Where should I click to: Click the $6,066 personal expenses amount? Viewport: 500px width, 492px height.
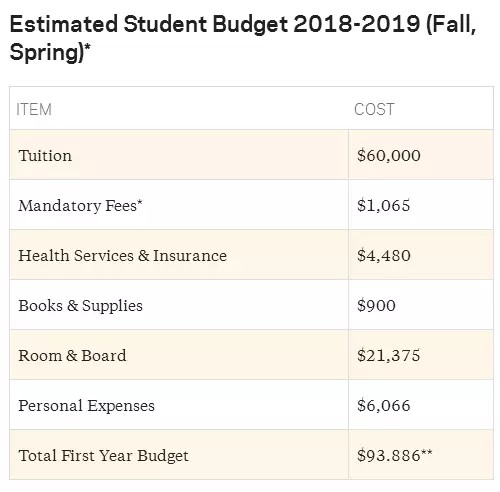click(x=384, y=405)
